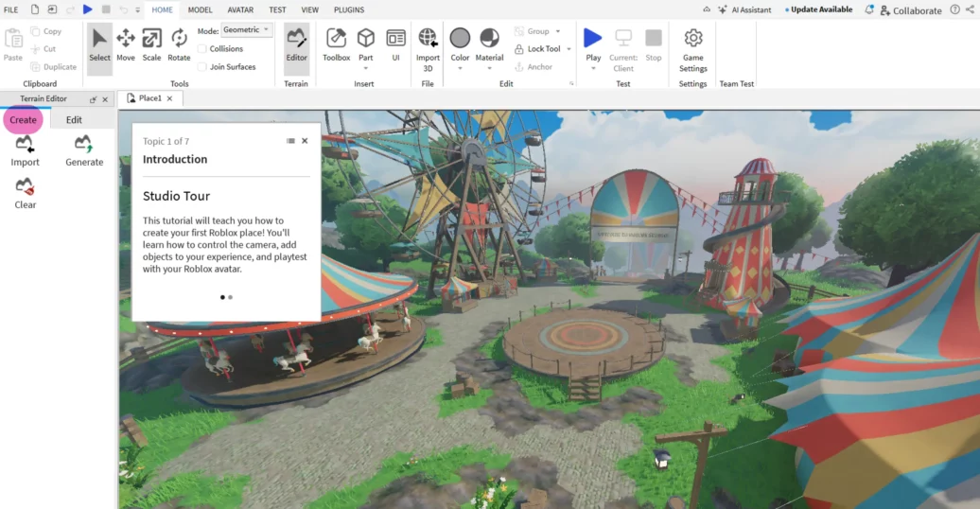980x509 pixels.
Task: Expand the Material dropdown arrow
Action: (489, 69)
